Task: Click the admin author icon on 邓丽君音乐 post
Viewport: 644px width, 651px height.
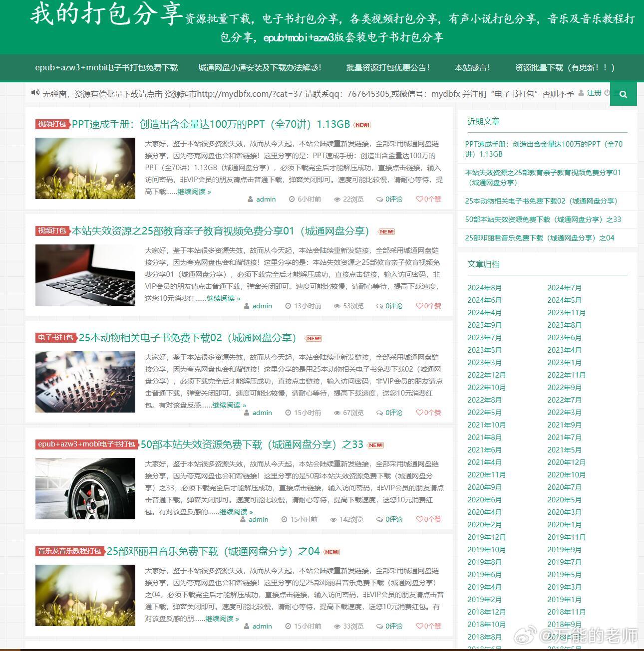Action: tap(247, 627)
